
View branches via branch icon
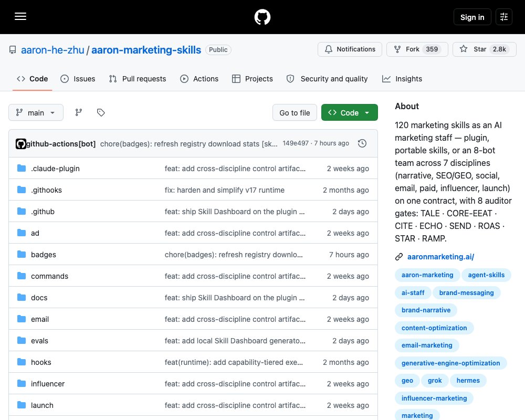click(79, 112)
